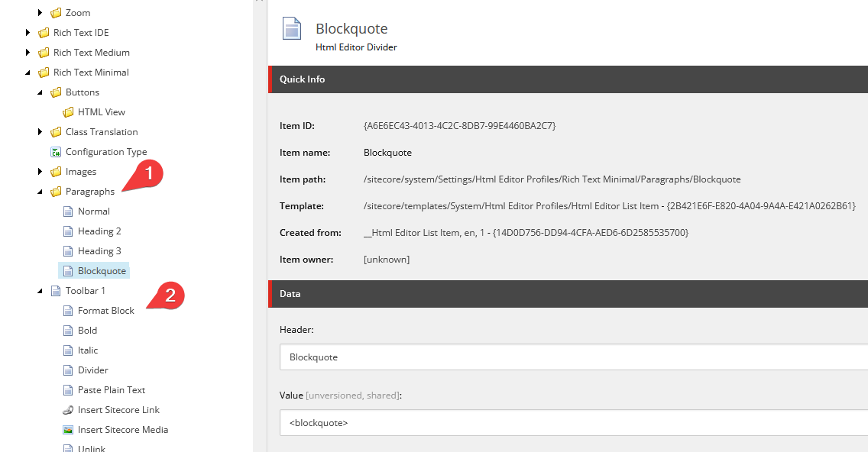This screenshot has width=868, height=452.
Task: Click the Insert Sitecore Media picture icon
Action: pyautogui.click(x=68, y=430)
